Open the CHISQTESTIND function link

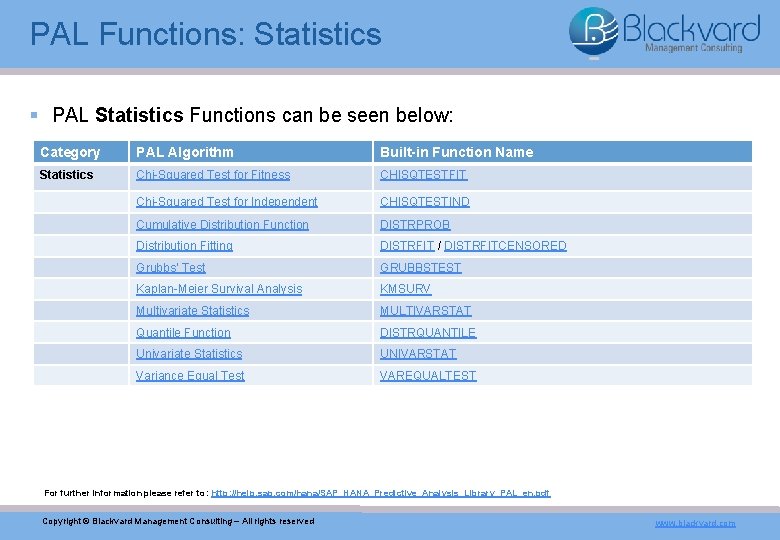click(x=425, y=202)
